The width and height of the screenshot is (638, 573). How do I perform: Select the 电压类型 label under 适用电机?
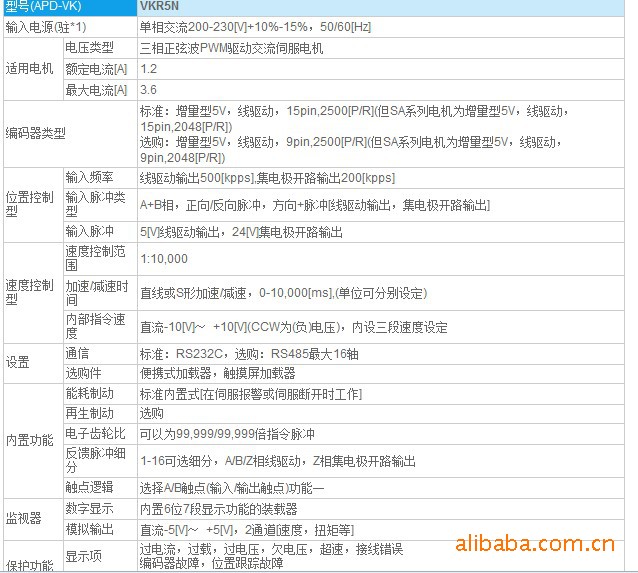point(89,48)
